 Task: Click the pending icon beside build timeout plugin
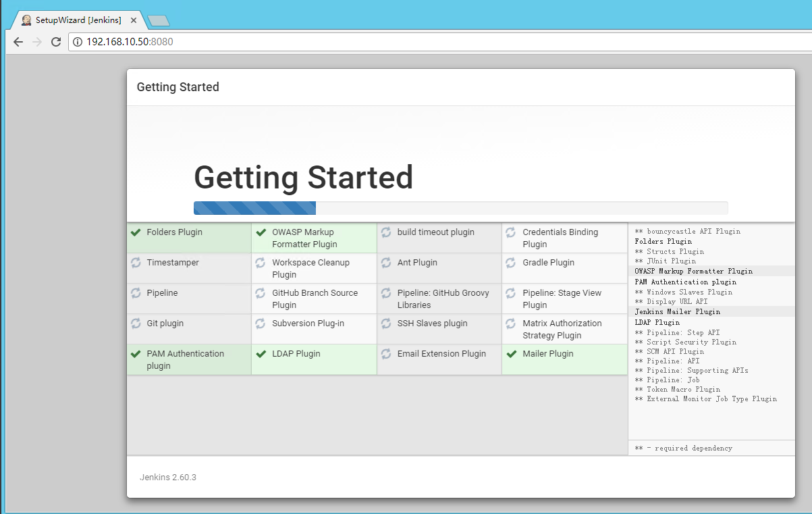pyautogui.click(x=386, y=232)
